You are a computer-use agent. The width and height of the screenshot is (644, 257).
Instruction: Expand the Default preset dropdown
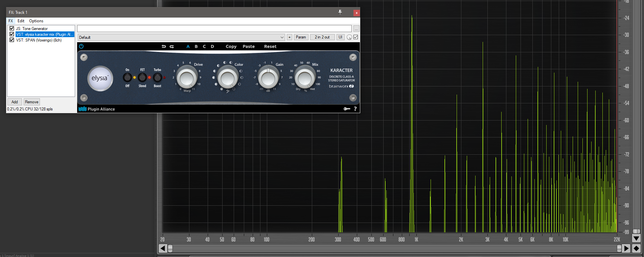tap(282, 37)
